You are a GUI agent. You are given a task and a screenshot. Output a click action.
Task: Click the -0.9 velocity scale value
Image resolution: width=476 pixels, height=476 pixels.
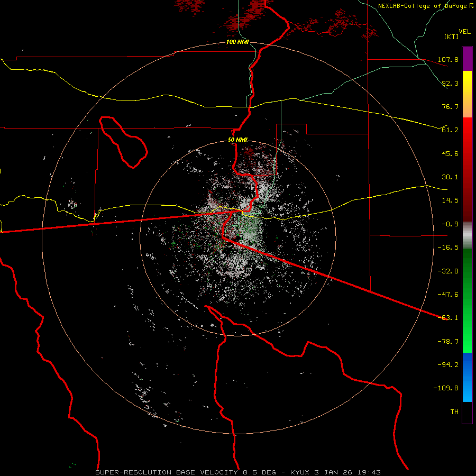coord(450,224)
